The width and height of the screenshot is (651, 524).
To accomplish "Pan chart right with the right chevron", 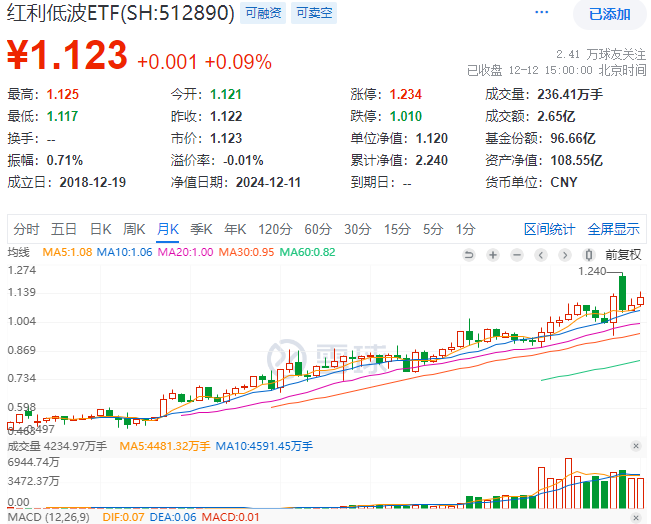I will pos(565,255).
